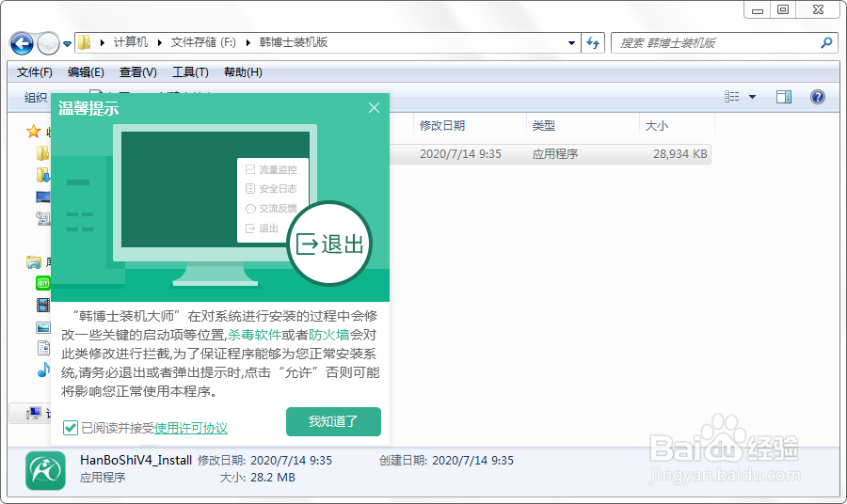
Task: Open recent locations dropdown beside navigation arrows
Action: click(x=67, y=43)
